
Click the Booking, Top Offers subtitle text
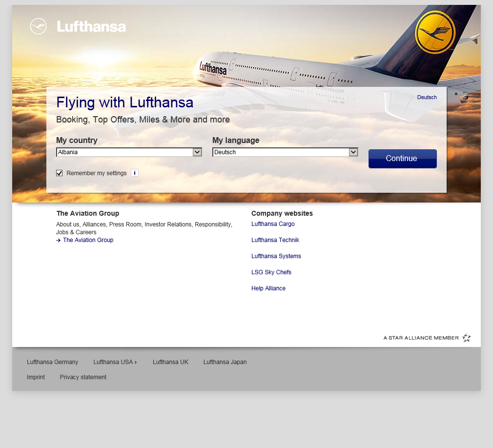click(x=143, y=120)
